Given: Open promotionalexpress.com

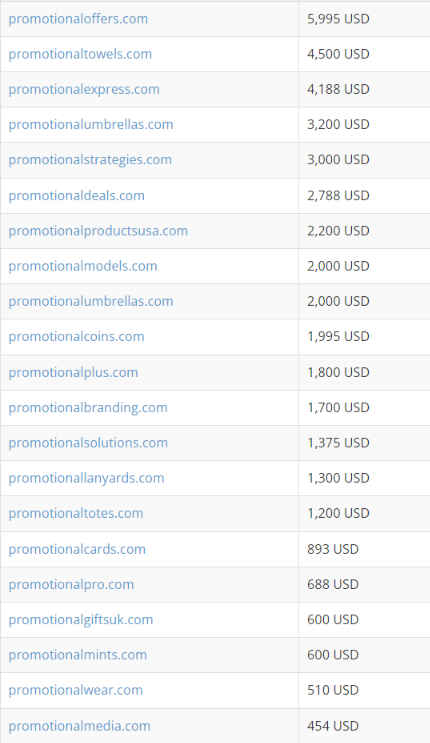Looking at the screenshot, I should pyautogui.click(x=84, y=90).
